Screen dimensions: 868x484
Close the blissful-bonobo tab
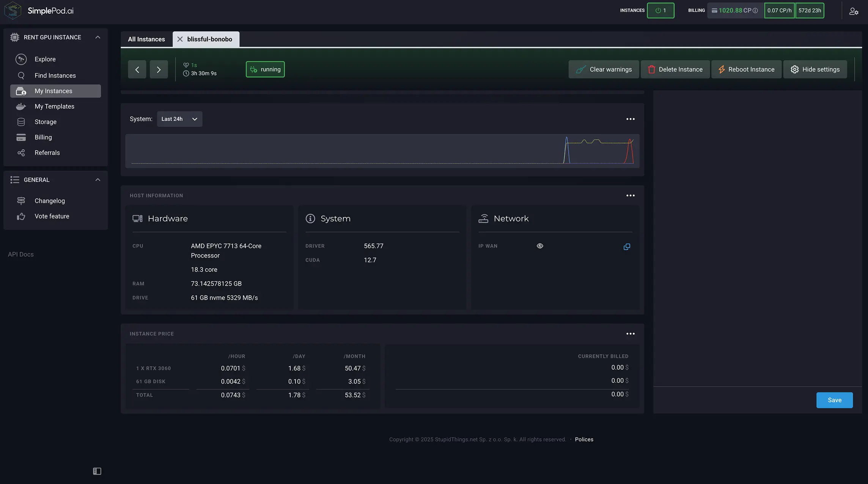(x=180, y=39)
